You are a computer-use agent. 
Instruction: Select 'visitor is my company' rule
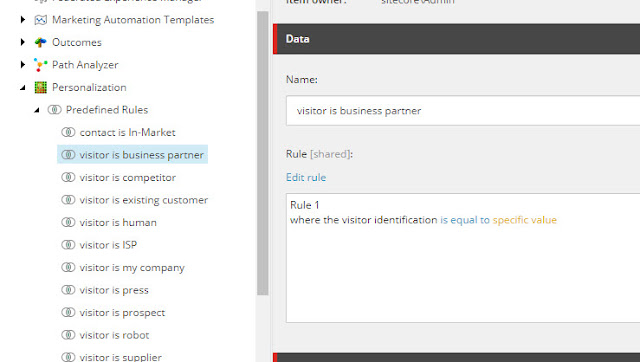[132, 268]
